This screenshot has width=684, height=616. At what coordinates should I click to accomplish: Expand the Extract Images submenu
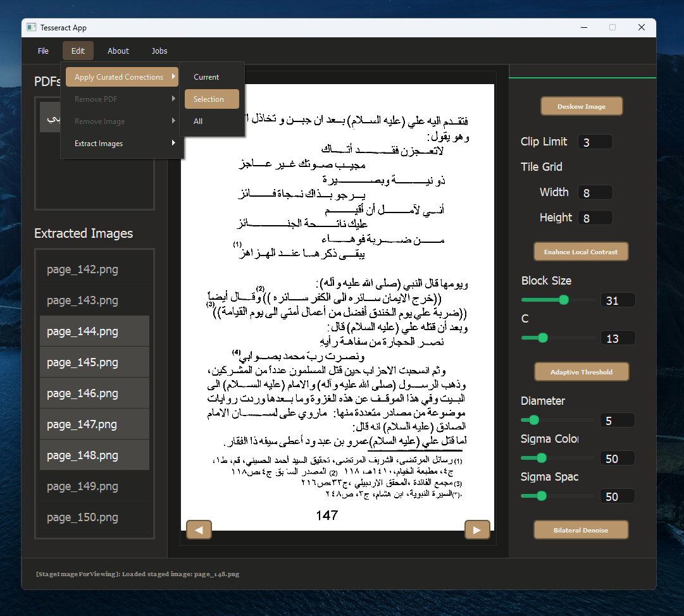point(122,144)
